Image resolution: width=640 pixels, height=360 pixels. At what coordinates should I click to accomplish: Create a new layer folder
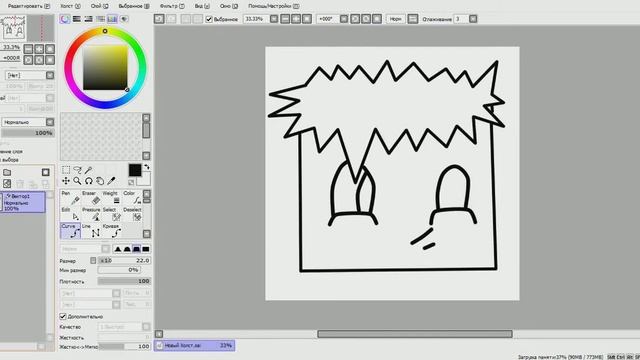[x=7, y=172]
